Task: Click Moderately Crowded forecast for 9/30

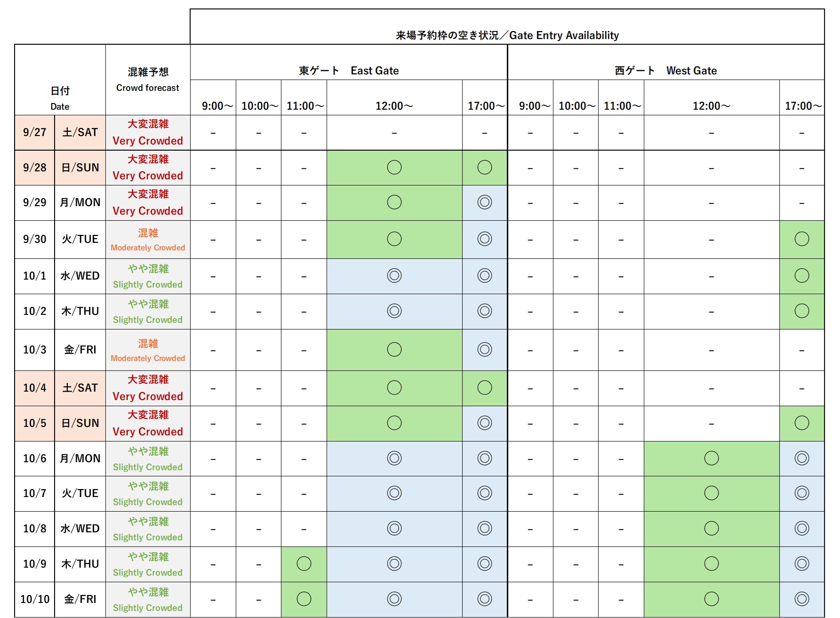Action: 148,240
